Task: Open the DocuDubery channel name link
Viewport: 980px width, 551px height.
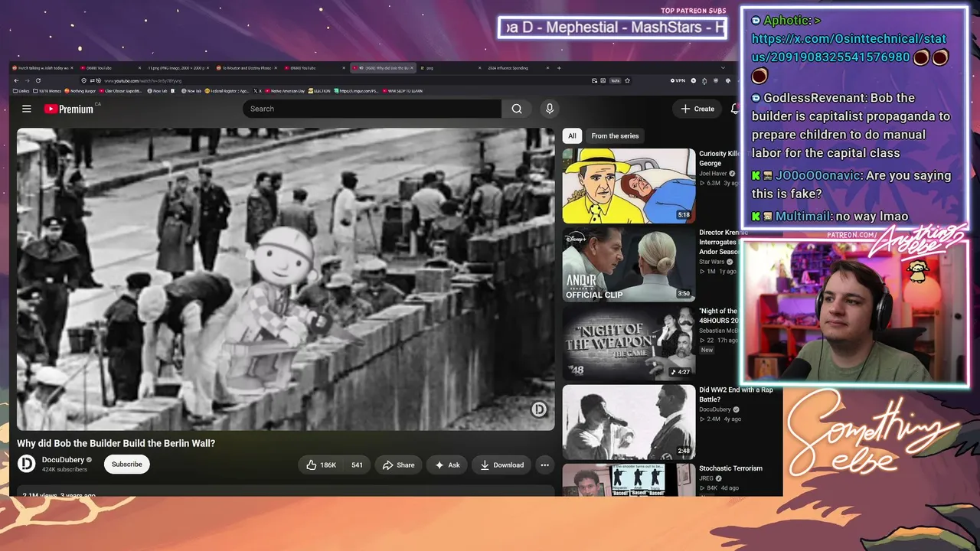Action: [63, 460]
